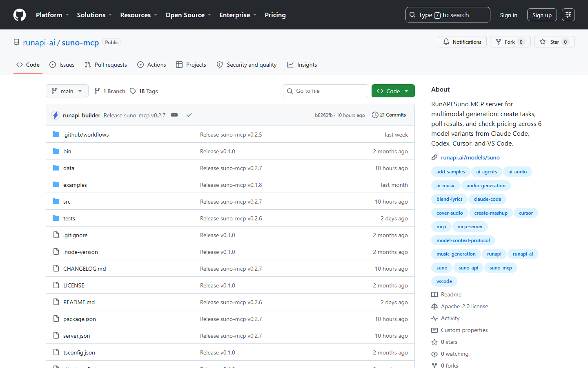Screen dimensions: 588x368
Task: Click the src folder icon
Action: 56,201
